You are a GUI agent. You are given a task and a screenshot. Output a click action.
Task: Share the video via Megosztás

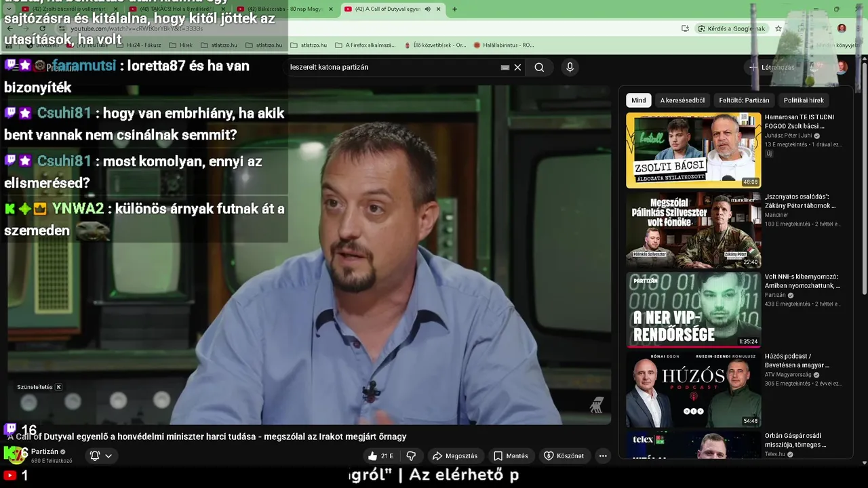pyautogui.click(x=455, y=455)
